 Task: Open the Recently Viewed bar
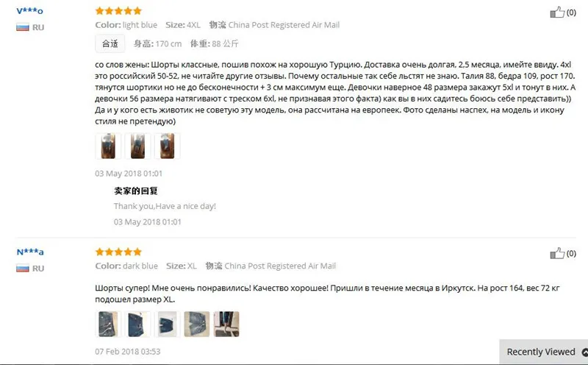[x=543, y=352]
